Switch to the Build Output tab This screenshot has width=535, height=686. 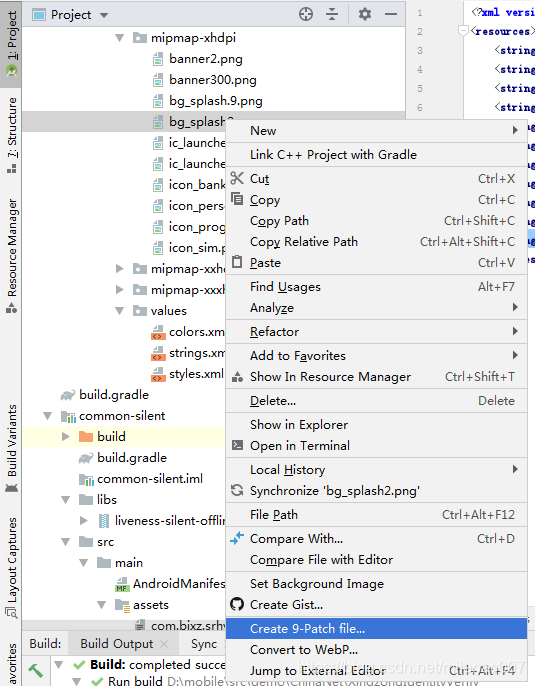tap(117, 644)
